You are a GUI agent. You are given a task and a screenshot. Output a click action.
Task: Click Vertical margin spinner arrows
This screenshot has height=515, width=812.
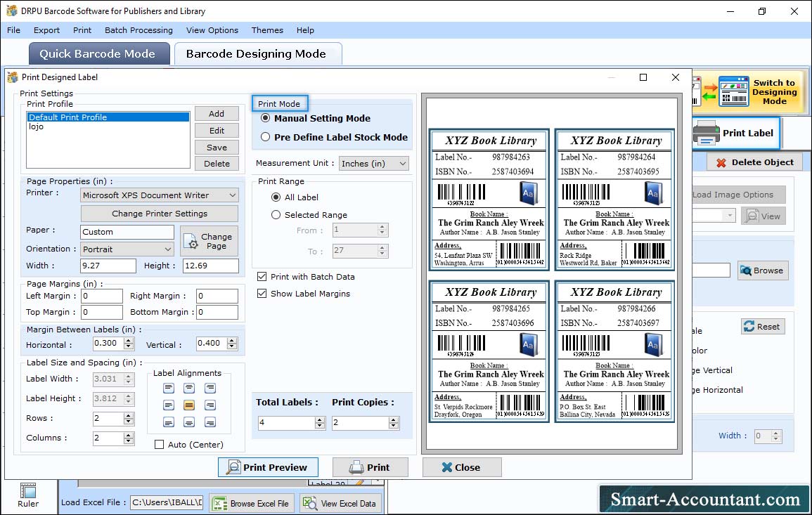click(232, 343)
